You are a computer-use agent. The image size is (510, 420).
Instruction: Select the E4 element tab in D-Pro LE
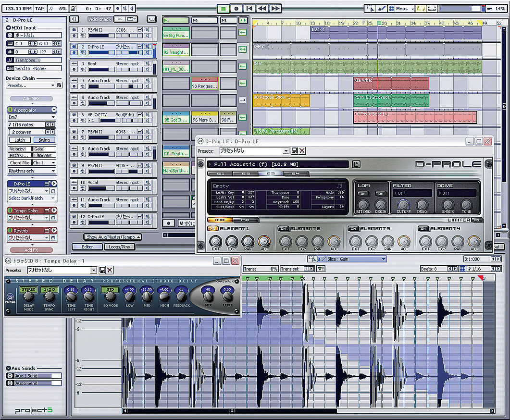[295, 173]
